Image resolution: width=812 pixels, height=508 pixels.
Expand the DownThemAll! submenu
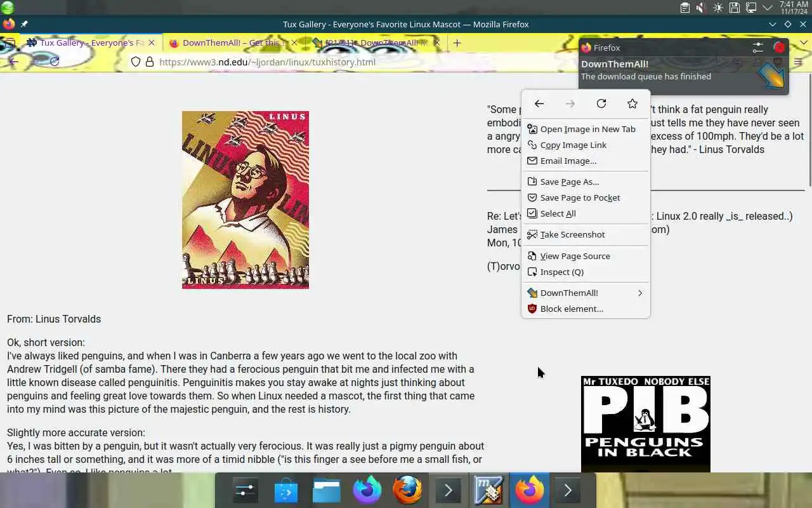[x=586, y=293]
